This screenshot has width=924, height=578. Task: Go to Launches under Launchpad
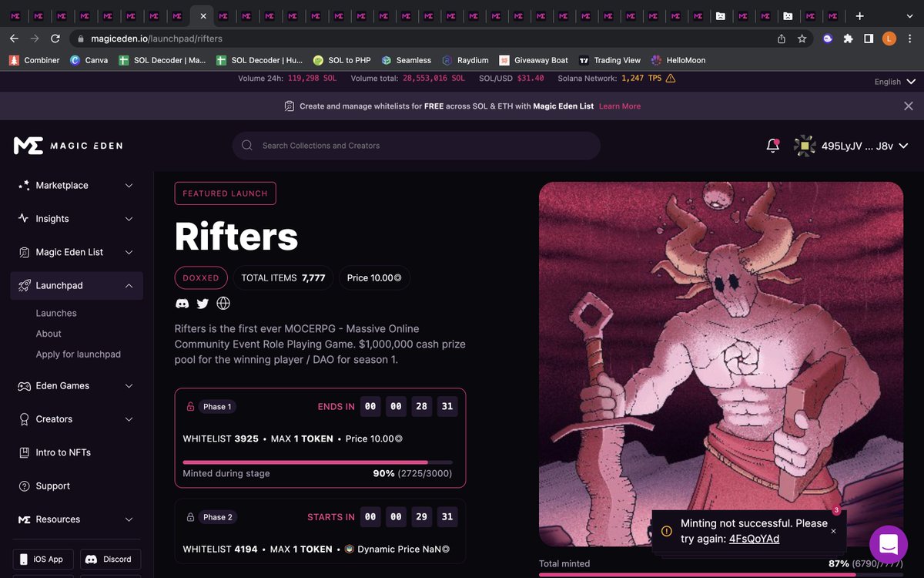click(56, 314)
